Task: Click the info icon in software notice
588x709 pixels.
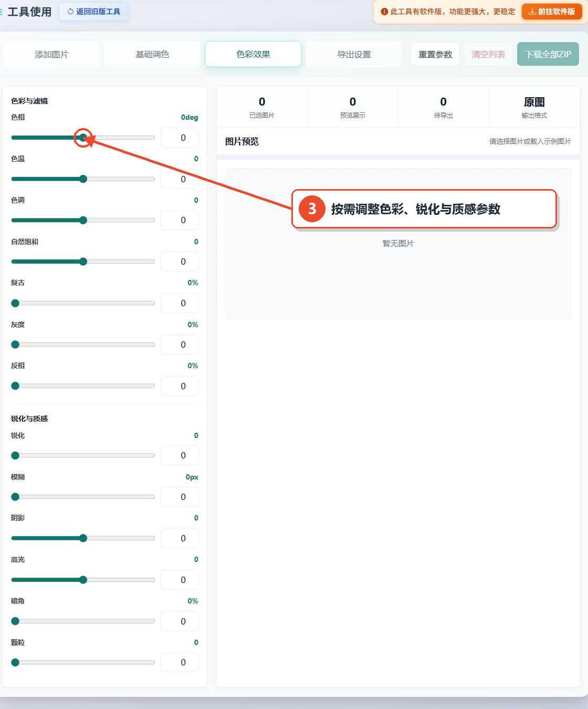Action: pos(384,12)
